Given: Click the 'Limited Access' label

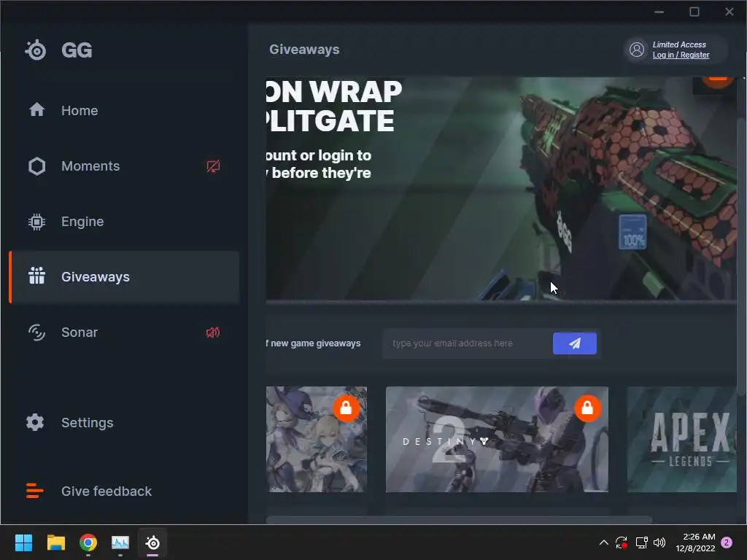Looking at the screenshot, I should 679,44.
